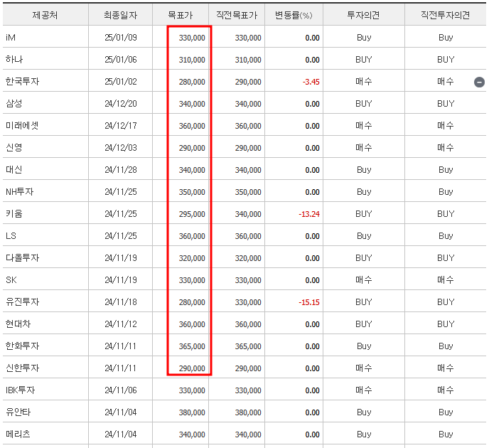This screenshot has width=489, height=448.
Task: Select the date 24/11/06
Action: [x=121, y=390]
